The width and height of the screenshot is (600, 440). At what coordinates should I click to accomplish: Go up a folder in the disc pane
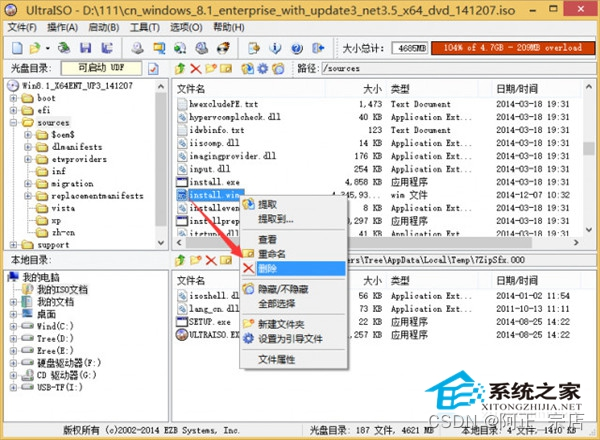(x=180, y=69)
